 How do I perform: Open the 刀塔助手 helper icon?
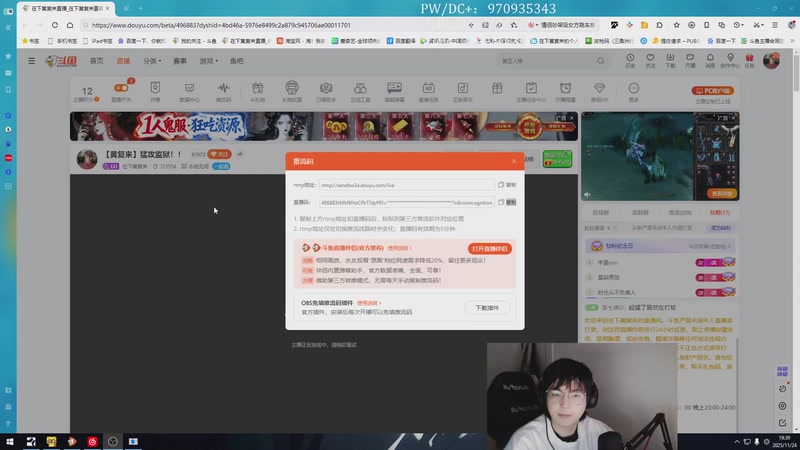coord(326,92)
